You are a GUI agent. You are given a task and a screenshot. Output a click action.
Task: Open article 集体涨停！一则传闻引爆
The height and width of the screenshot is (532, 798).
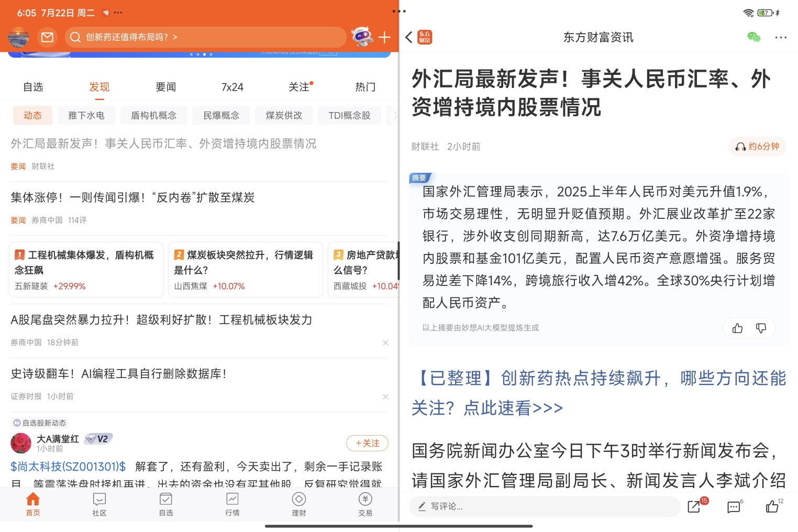pos(132,197)
